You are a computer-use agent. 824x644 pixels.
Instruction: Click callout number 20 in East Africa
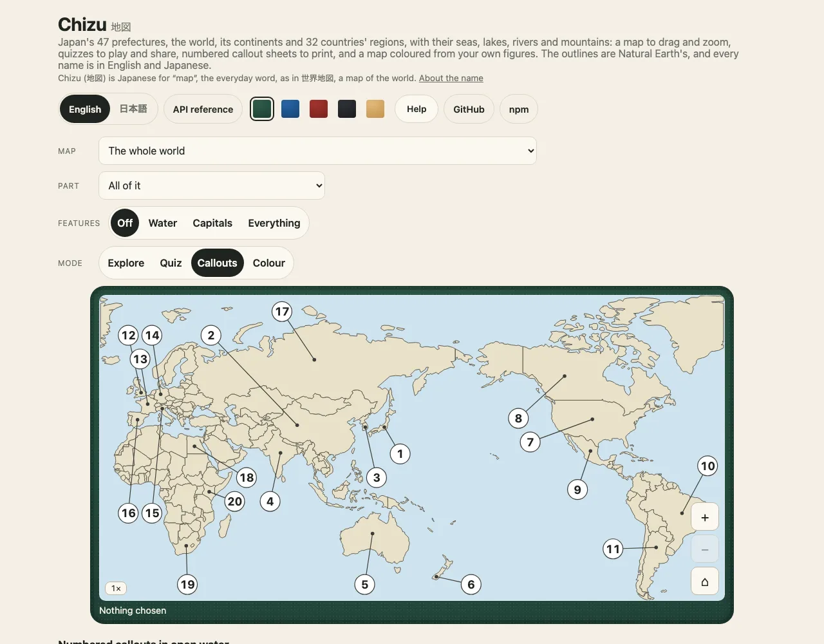tap(235, 502)
